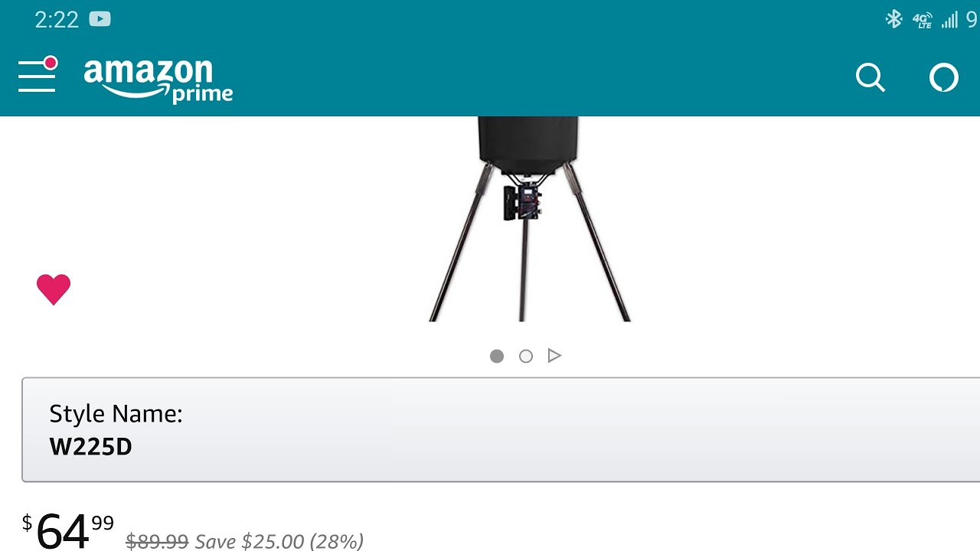The image size is (980, 551).
Task: Select the first filled image indicator dot
Action: pos(497,356)
